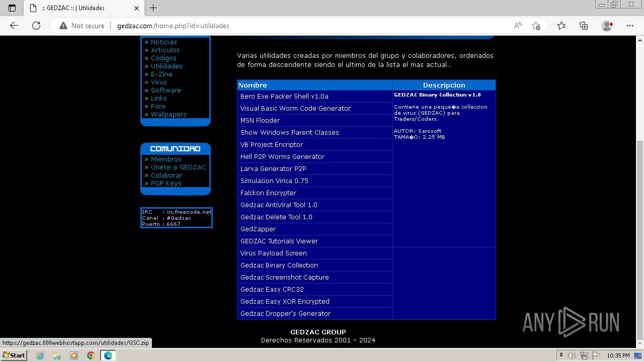Open the Noticias sidebar link

tap(164, 42)
